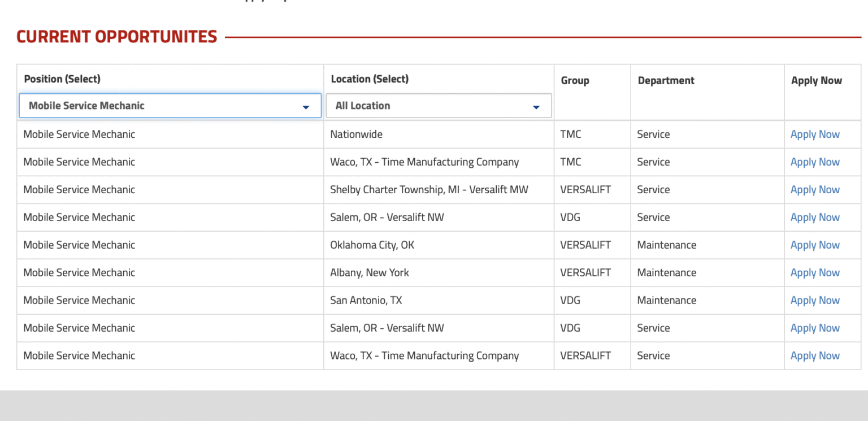
Task: Click the Group column header
Action: click(575, 81)
